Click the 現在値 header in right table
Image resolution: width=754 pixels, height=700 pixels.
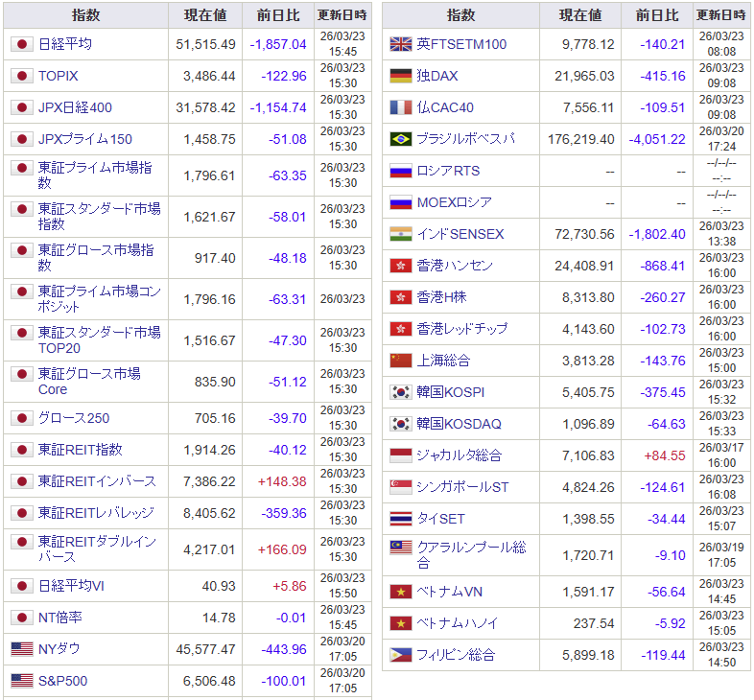580,15
